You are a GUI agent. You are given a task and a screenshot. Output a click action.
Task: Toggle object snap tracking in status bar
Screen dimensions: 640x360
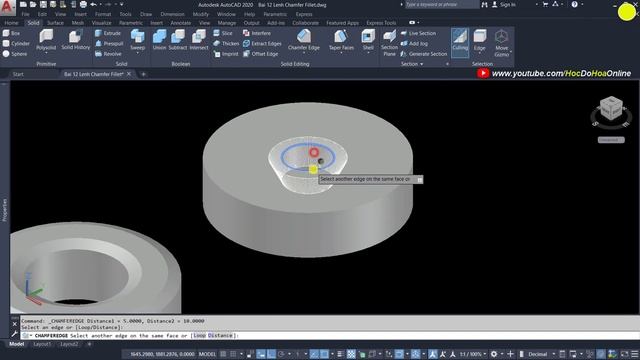(x=314, y=354)
